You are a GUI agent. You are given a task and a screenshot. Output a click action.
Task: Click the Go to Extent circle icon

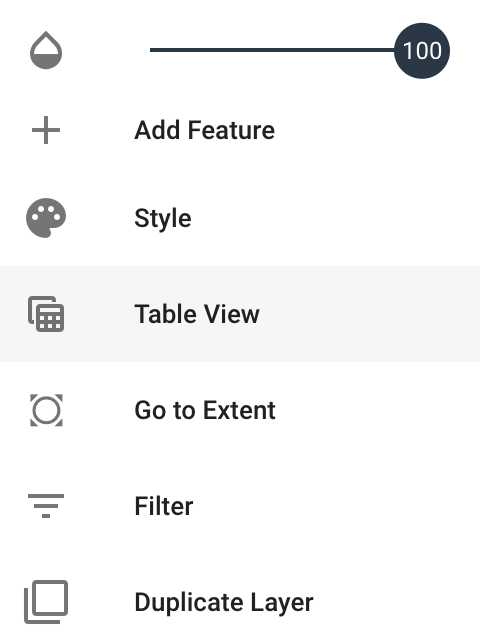point(46,410)
